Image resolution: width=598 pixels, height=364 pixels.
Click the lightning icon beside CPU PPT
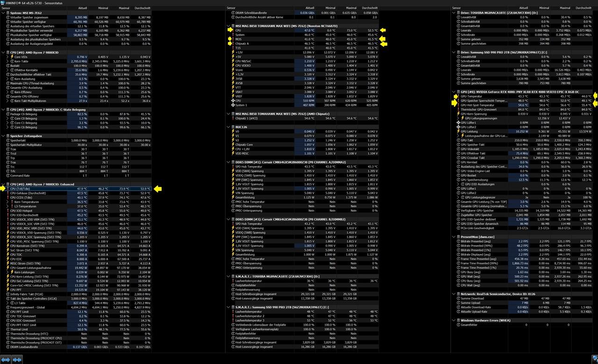(7, 290)
